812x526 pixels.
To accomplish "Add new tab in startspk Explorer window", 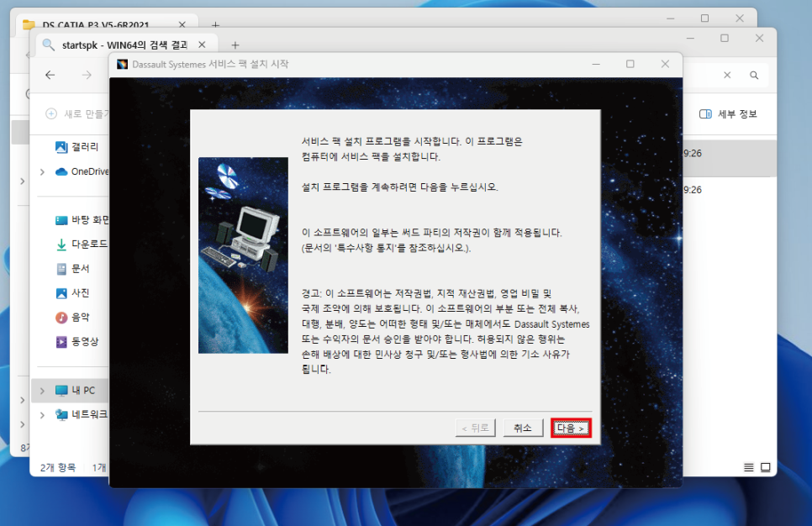I will (235, 45).
